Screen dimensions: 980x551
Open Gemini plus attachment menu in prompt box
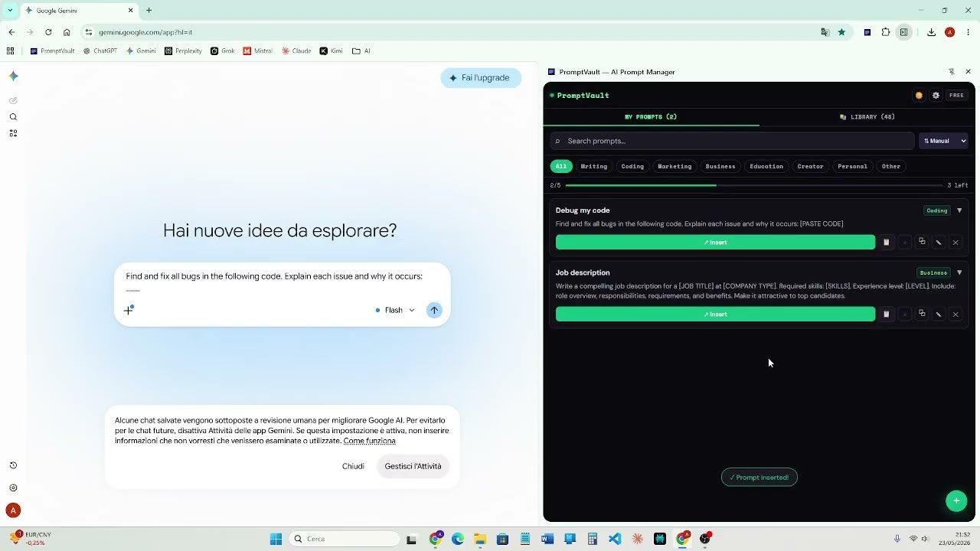(129, 310)
